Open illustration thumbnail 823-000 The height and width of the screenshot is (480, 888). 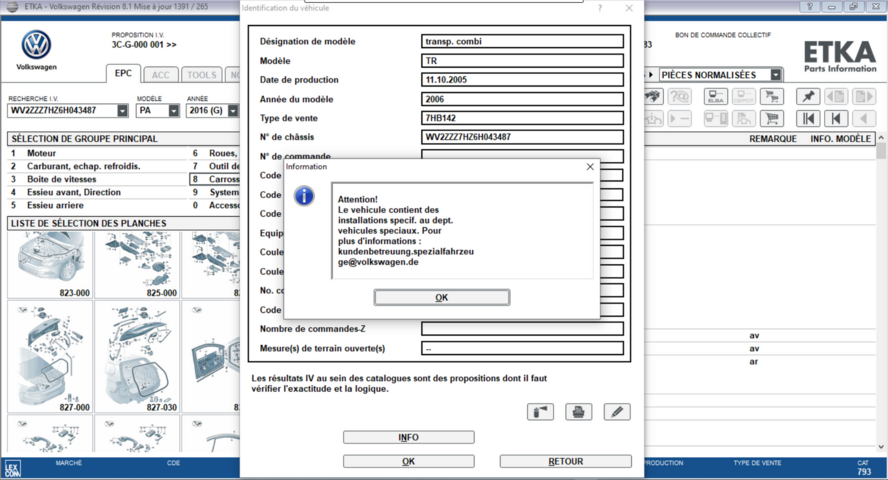coord(50,264)
